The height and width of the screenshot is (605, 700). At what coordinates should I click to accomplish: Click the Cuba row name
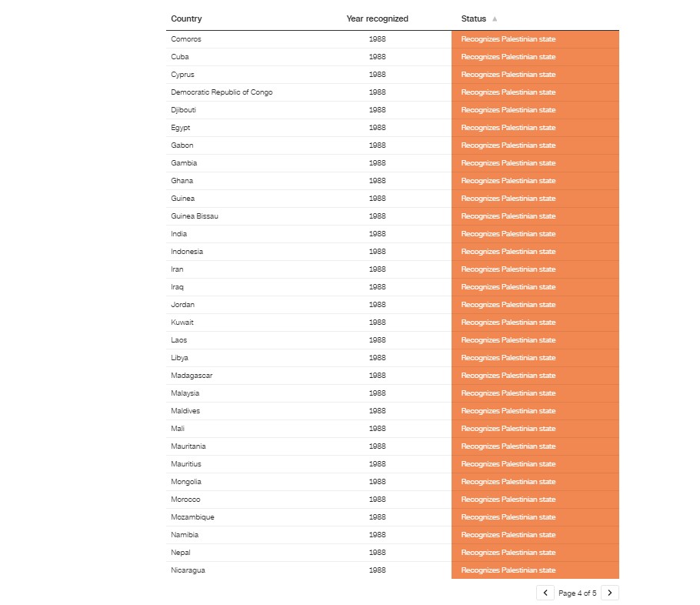[x=180, y=57]
